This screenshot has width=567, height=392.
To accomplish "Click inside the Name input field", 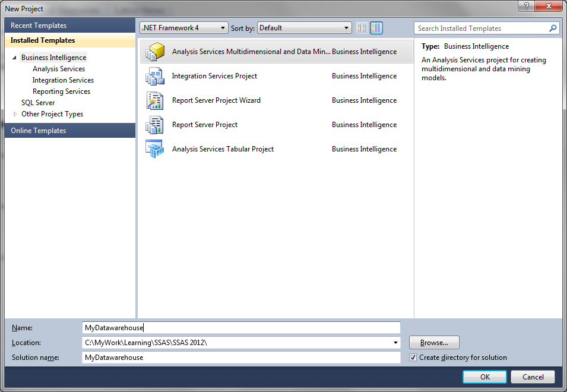I will (x=237, y=327).
